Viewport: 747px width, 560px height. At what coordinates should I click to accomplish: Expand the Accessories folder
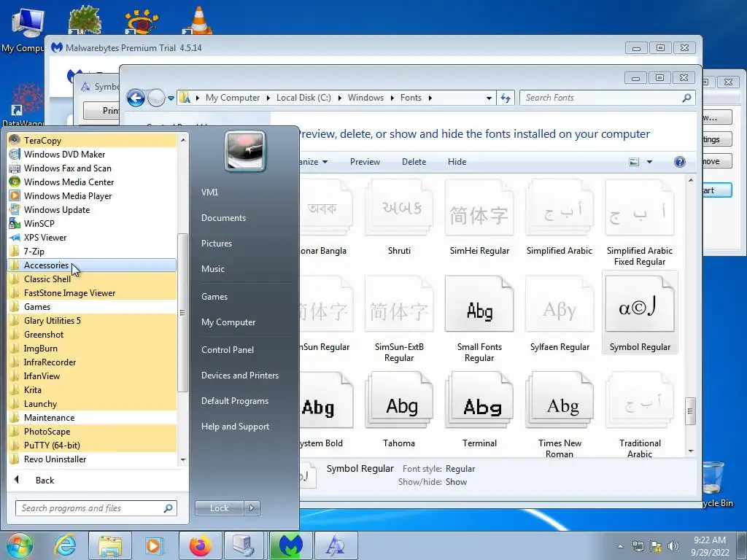[92, 265]
